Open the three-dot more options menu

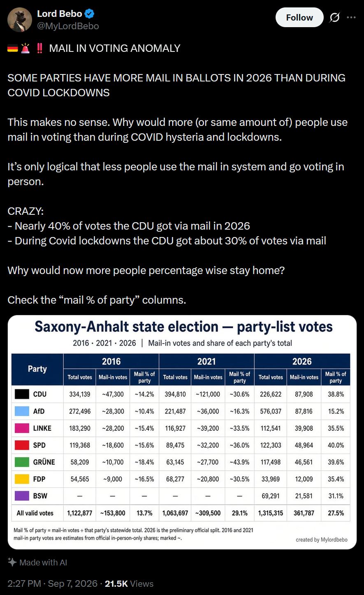point(351,17)
